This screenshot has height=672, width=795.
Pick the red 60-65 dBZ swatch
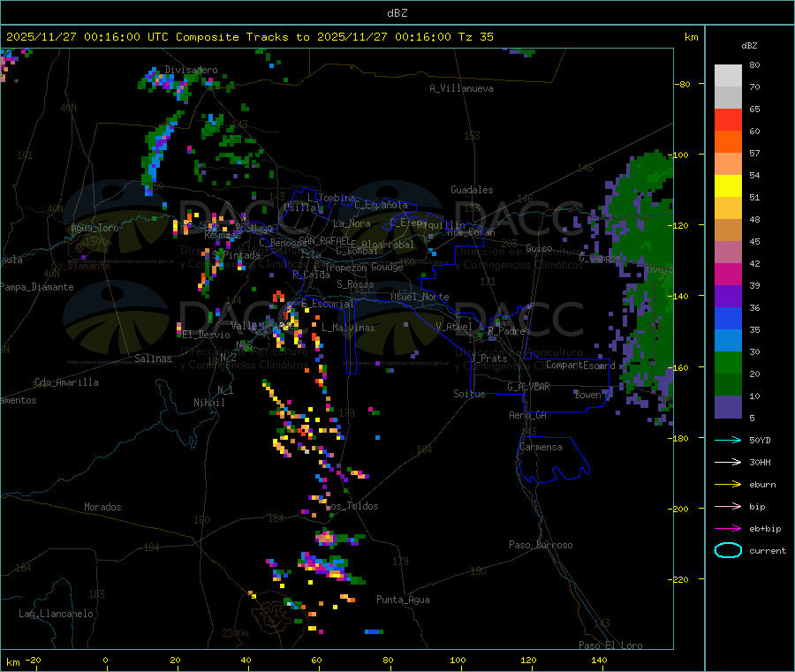(728, 119)
